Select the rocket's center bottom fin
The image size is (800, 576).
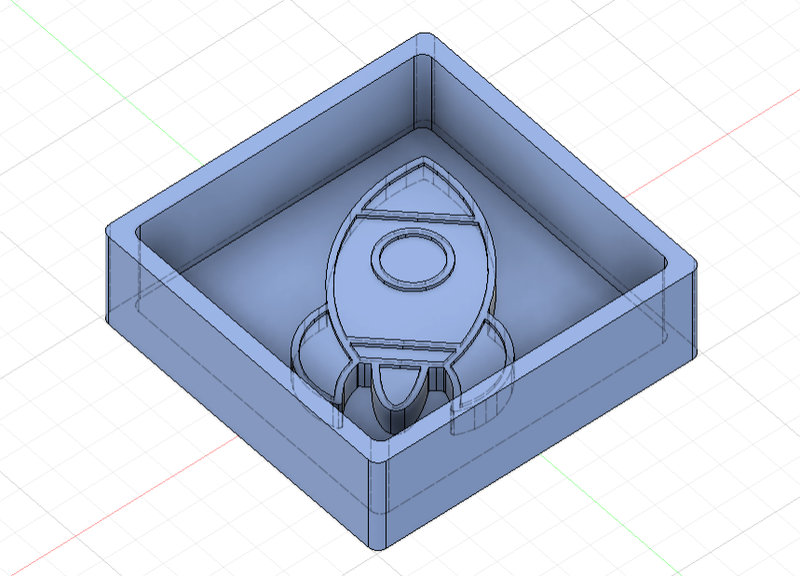click(x=398, y=385)
